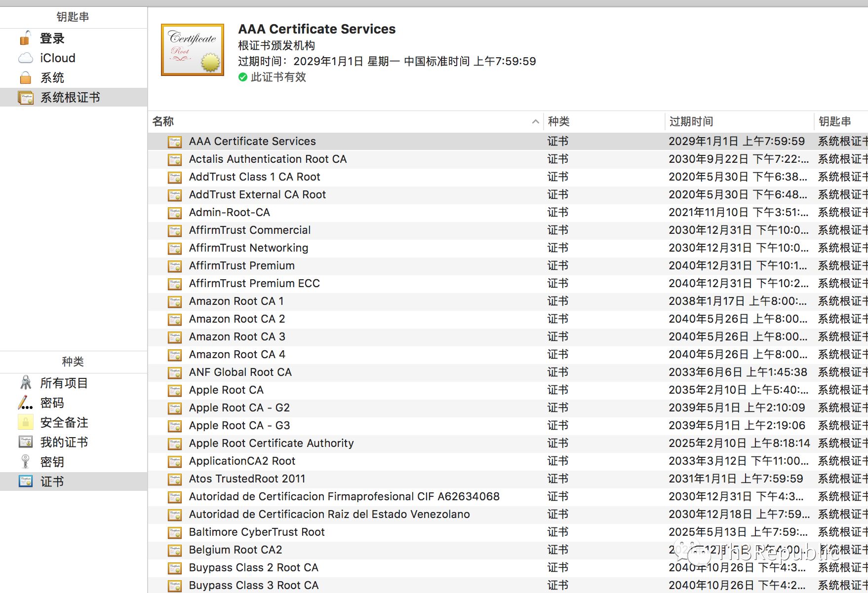Select the Apple Root CA - G2 row
This screenshot has width=868, height=593.
[x=508, y=408]
